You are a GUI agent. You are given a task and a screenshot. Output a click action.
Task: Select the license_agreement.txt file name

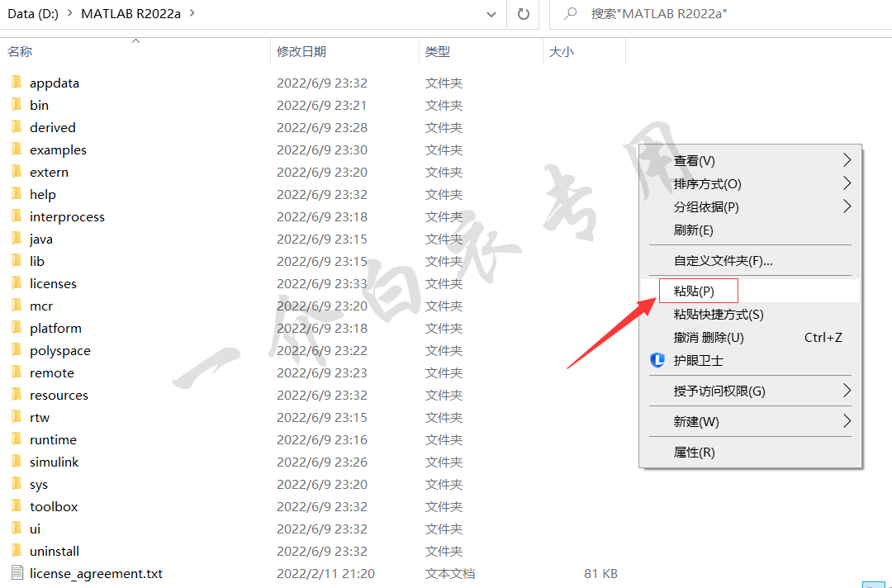[x=96, y=573]
